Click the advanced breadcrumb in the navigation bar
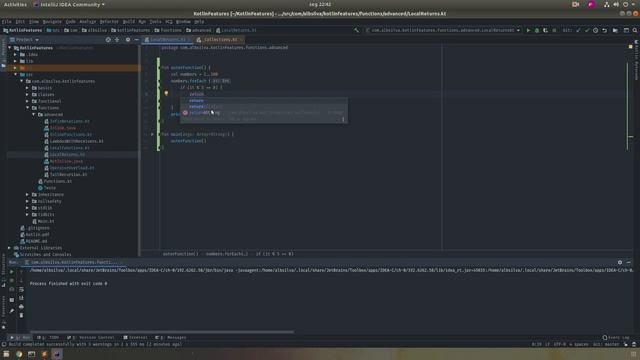Viewport: 640px width, 360px height. coord(199,30)
